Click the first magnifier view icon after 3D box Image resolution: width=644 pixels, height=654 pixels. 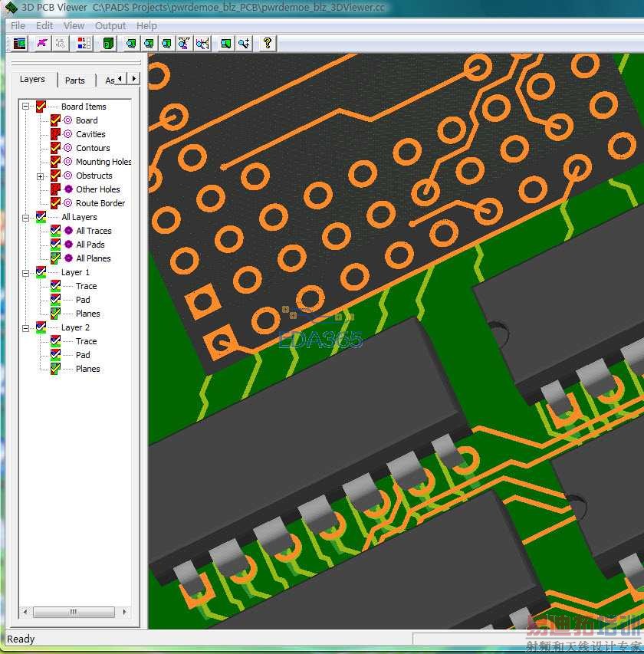pos(131,44)
